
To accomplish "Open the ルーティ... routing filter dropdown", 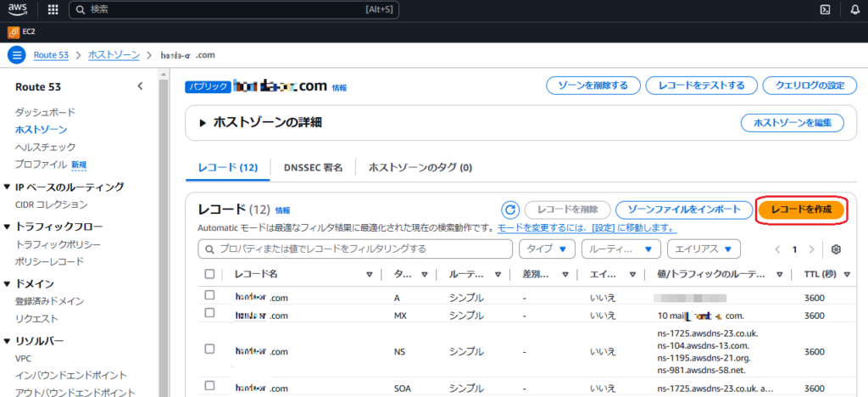I will click(x=621, y=249).
